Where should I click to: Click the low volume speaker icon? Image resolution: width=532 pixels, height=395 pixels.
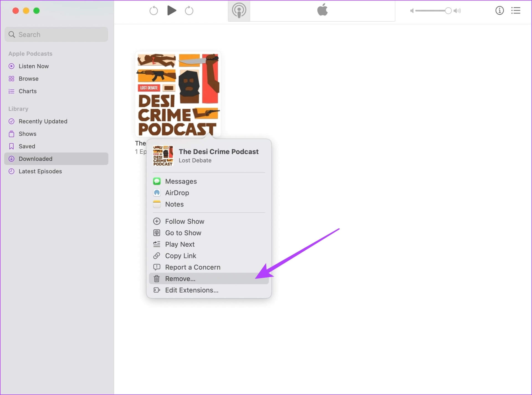(x=412, y=11)
